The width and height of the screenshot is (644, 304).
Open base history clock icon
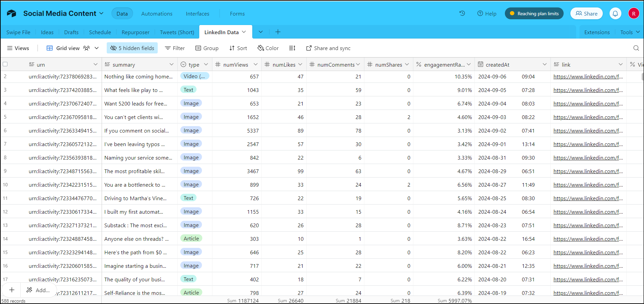coord(462,13)
